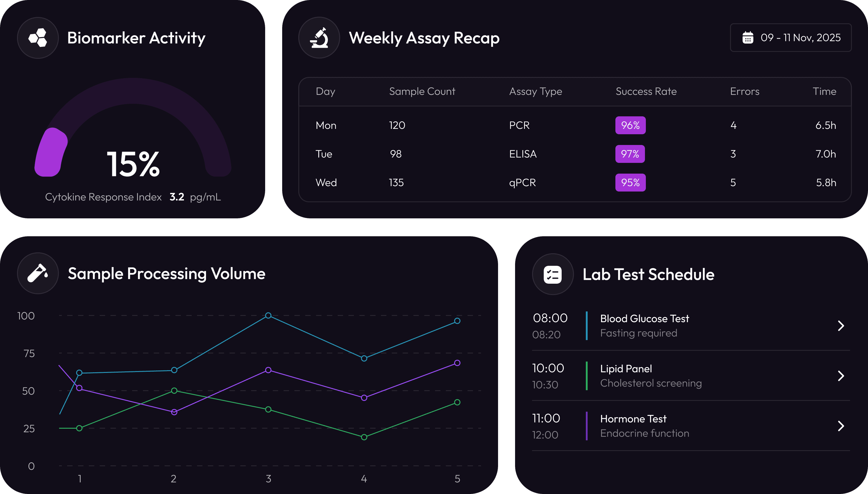Expand the Hormone Test chevron arrow
Image resolution: width=868 pixels, height=494 pixels.
(841, 426)
